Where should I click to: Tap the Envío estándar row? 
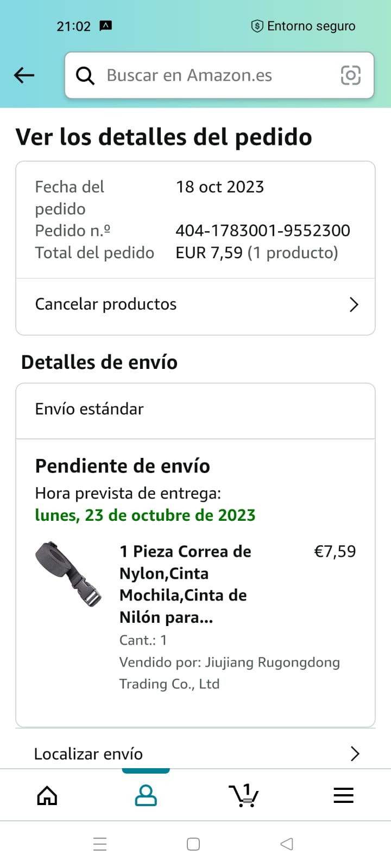pyautogui.click(x=195, y=409)
